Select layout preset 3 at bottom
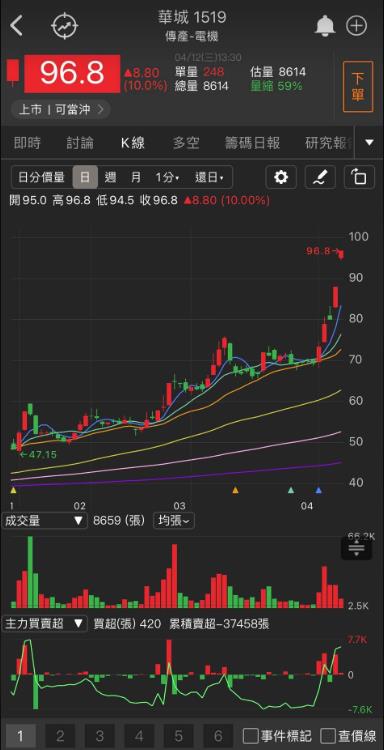Image resolution: width=384 pixels, height=750 pixels. pyautogui.click(x=99, y=735)
